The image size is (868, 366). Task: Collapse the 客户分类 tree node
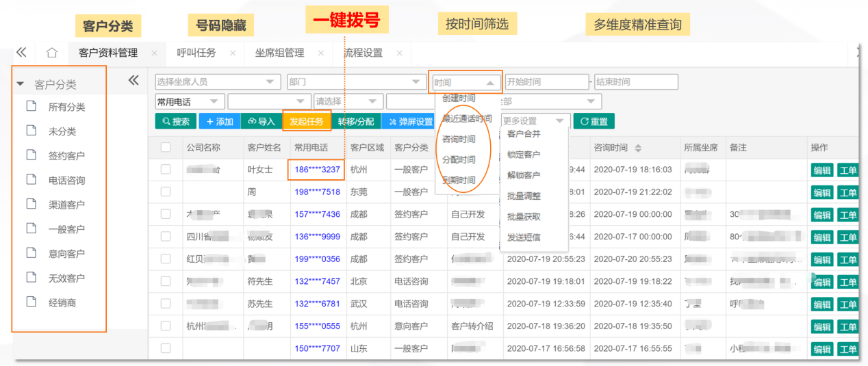[21, 85]
